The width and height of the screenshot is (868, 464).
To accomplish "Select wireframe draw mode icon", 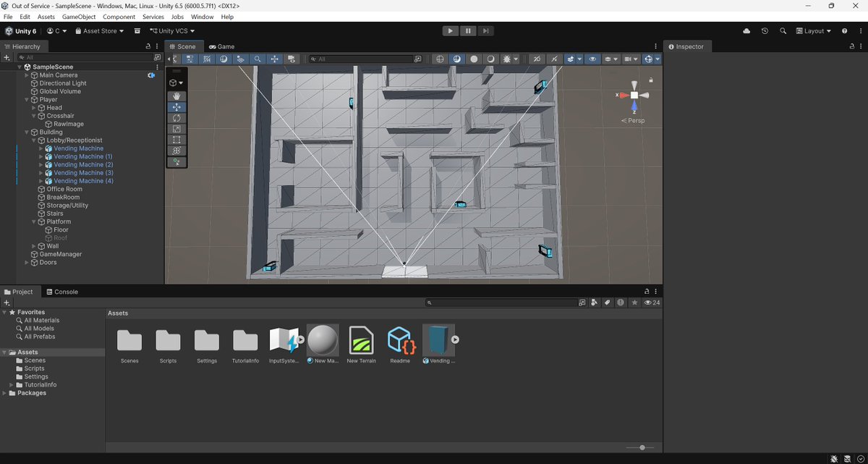I will tap(440, 59).
